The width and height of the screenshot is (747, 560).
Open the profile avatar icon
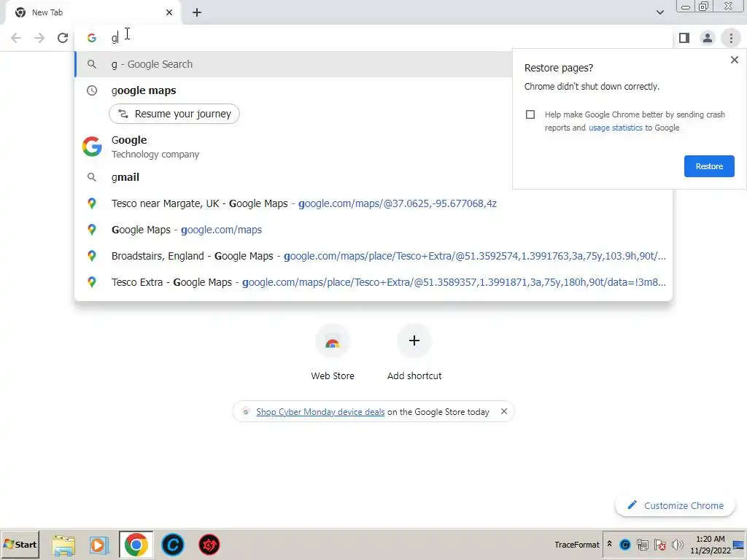708,38
